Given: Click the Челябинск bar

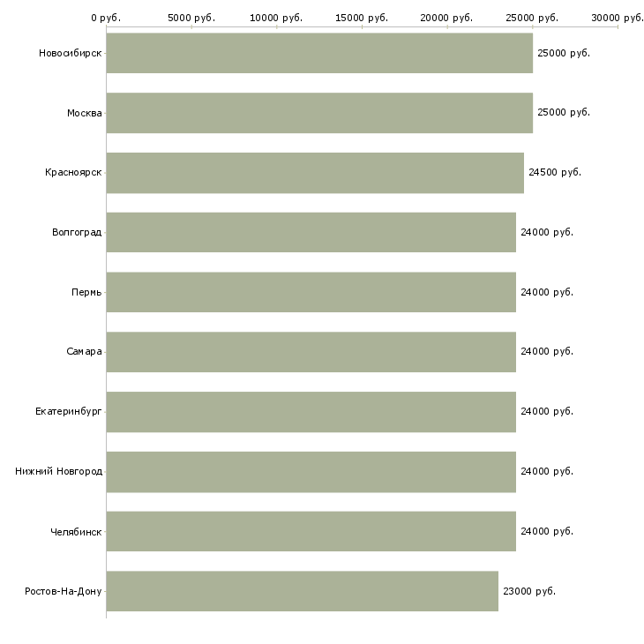Looking at the screenshot, I should click(311, 531).
